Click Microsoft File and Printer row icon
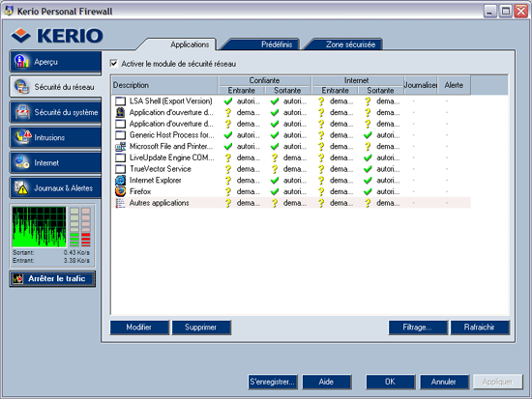This screenshot has width=532, height=399. 120,147
